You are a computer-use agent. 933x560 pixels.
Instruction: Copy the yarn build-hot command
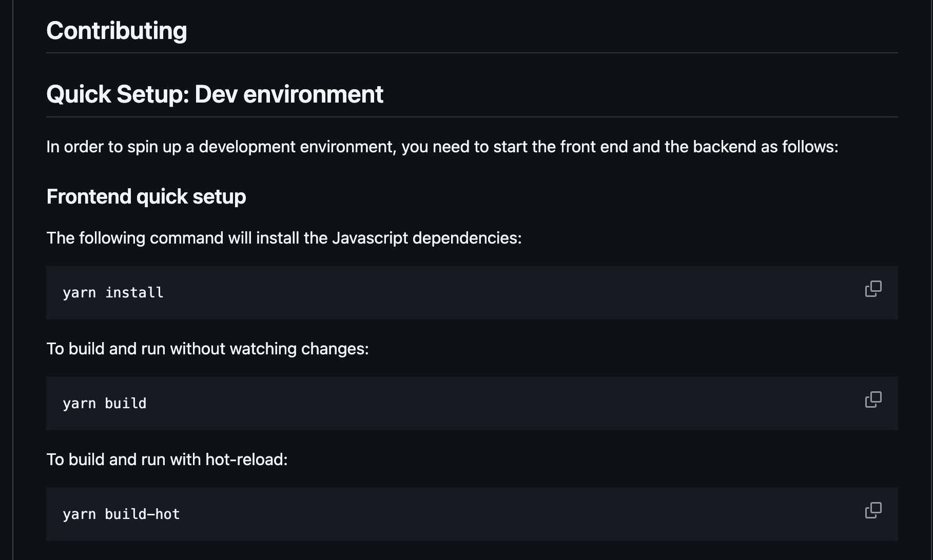pos(873,510)
